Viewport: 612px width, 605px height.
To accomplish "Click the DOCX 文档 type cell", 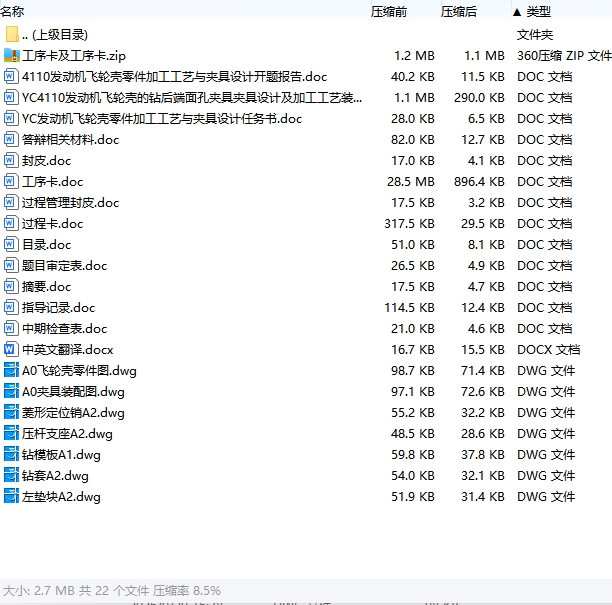I will (548, 350).
